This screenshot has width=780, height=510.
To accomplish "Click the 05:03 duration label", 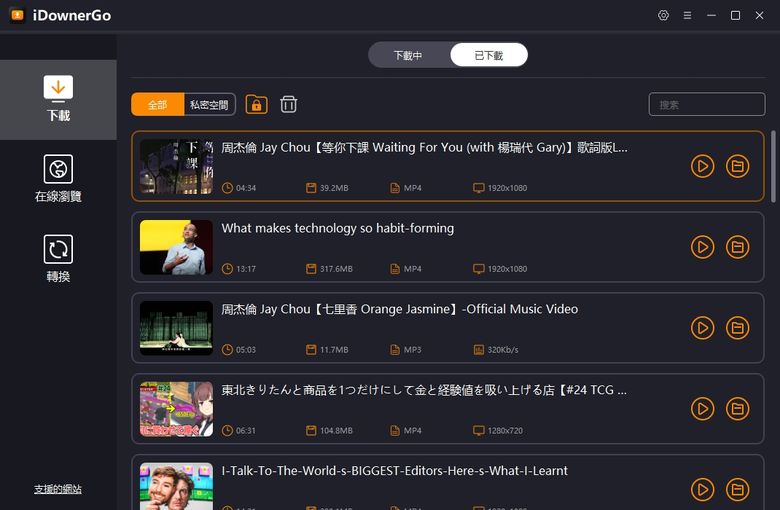I will tap(246, 350).
